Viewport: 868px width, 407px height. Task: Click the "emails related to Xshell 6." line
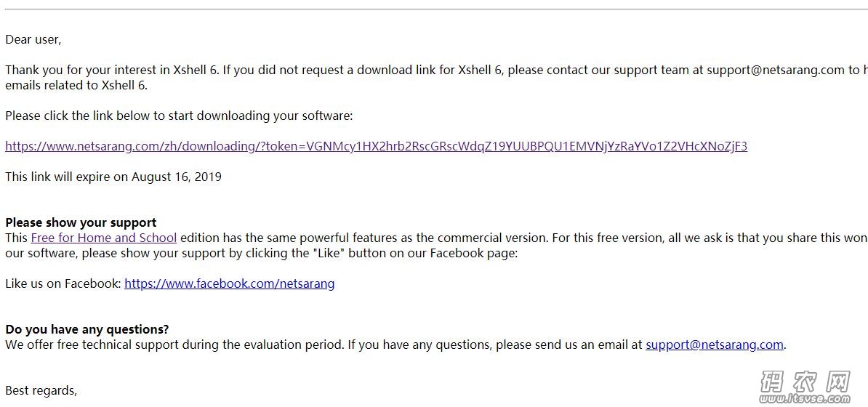76,86
